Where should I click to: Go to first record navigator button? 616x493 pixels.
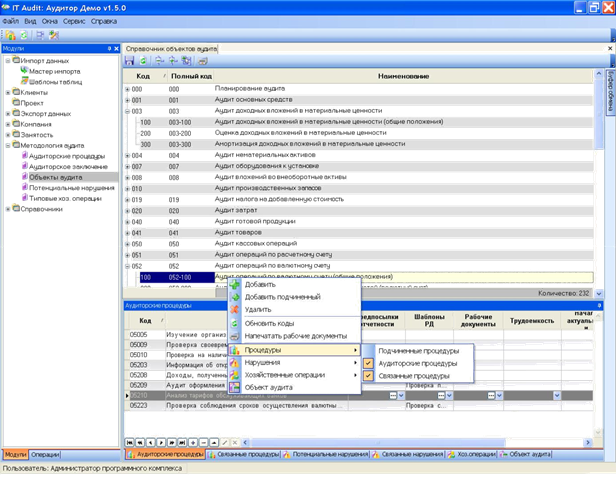point(129,442)
